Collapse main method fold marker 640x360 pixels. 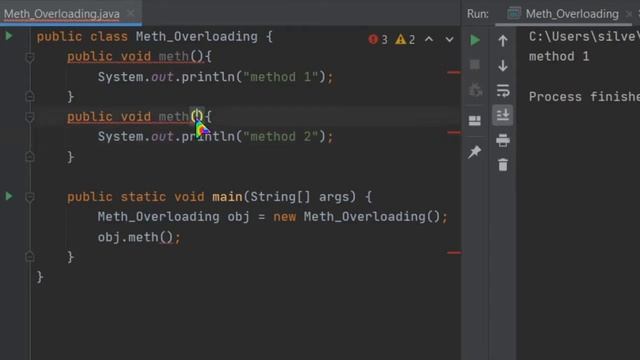30,198
